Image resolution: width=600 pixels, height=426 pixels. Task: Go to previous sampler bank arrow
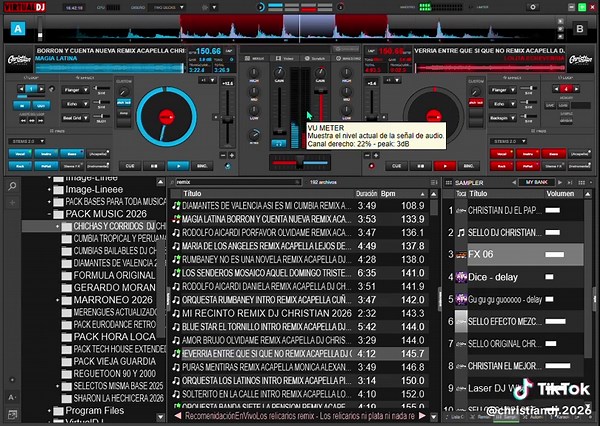pyautogui.click(x=514, y=183)
